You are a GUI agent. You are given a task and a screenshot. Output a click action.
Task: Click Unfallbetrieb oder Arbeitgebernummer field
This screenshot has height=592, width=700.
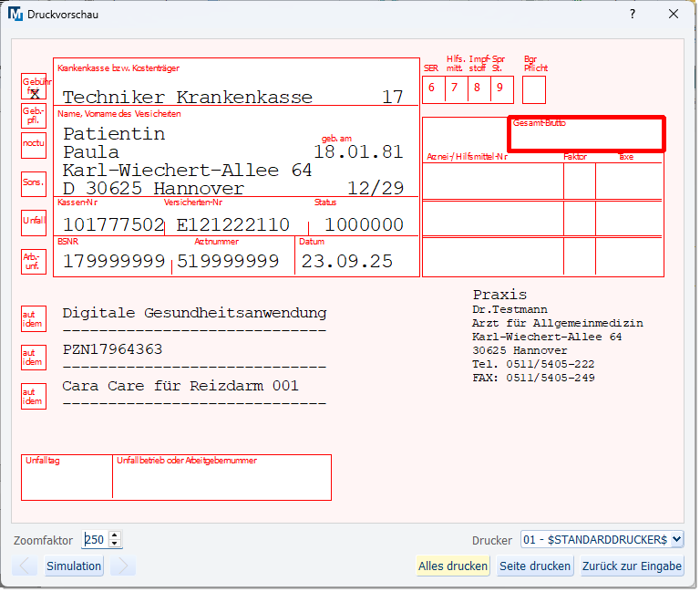tap(221, 477)
